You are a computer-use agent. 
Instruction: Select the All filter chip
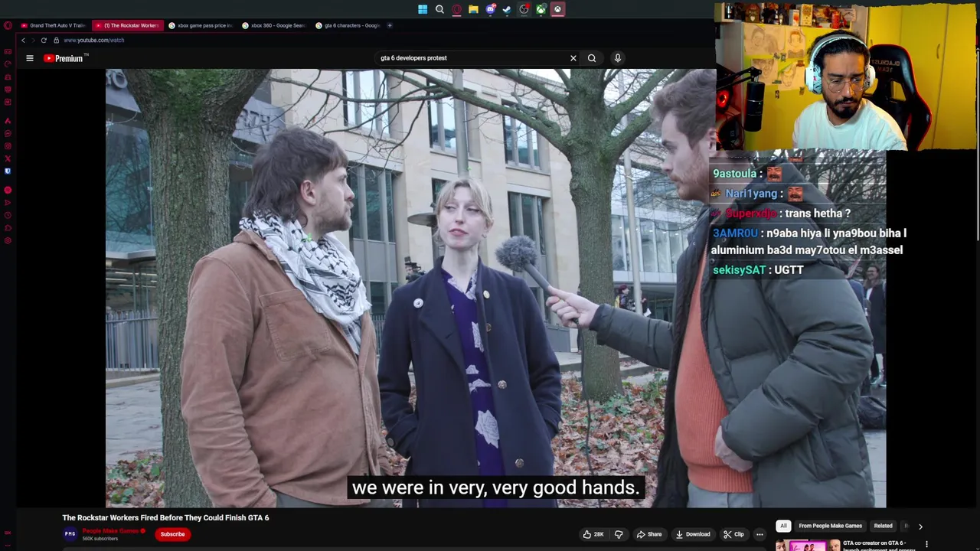(783, 526)
